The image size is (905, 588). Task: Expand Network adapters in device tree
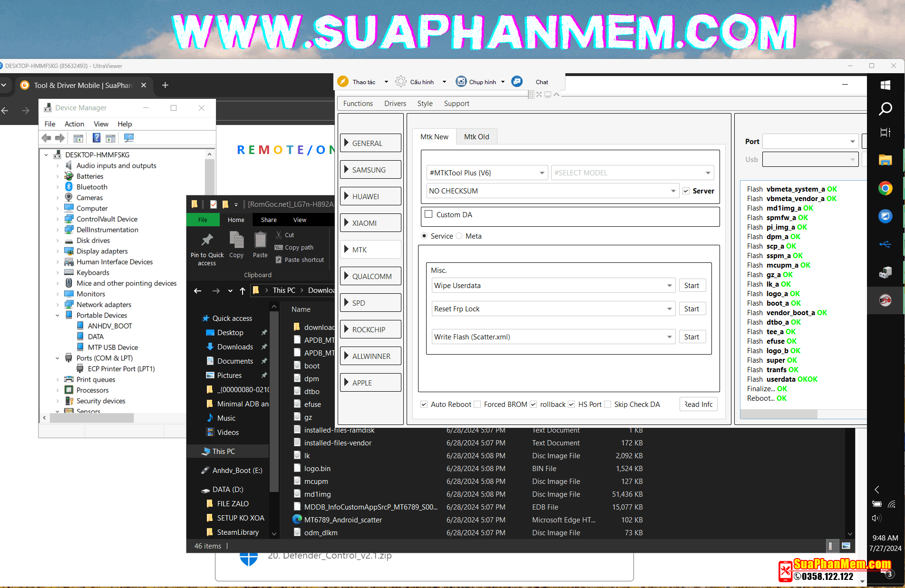[x=58, y=305]
